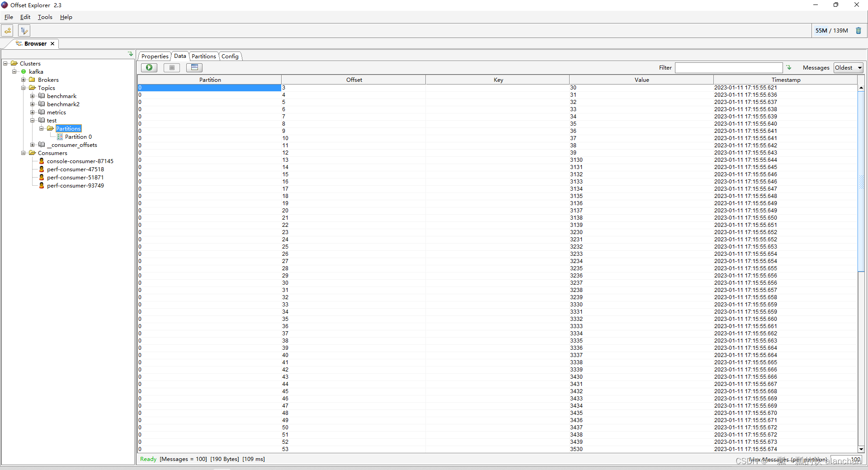Click the Brokers folder icon
This screenshot has width=868, height=470.
pyautogui.click(x=32, y=80)
